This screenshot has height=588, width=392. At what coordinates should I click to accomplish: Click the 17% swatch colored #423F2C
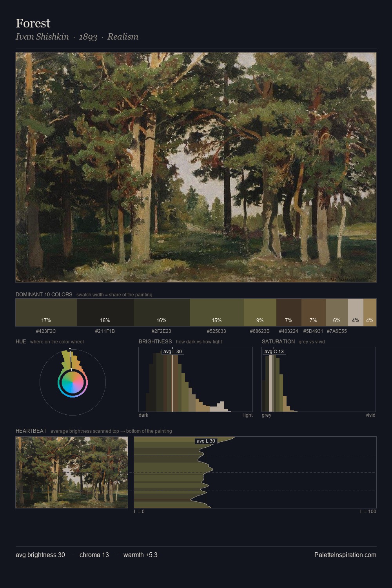(x=46, y=312)
